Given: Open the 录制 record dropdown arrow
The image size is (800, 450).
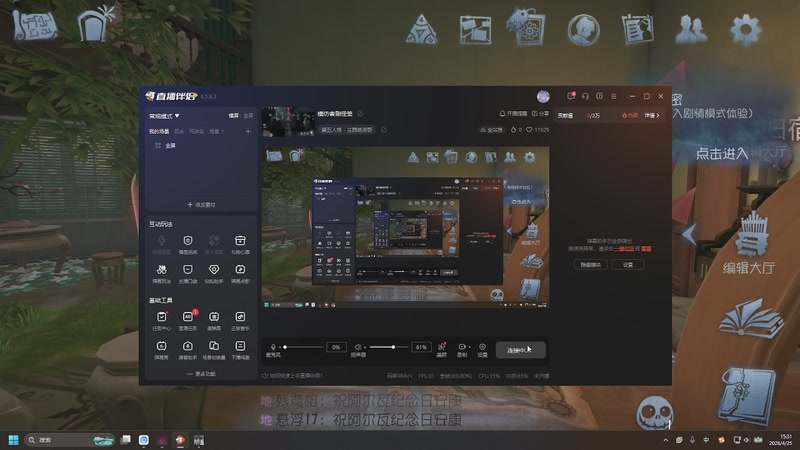Looking at the screenshot, I should pyautogui.click(x=469, y=347).
